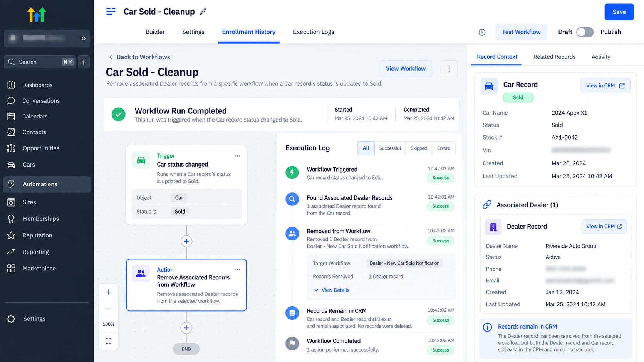The width and height of the screenshot is (644, 362).
Task: Zoom in the workflow canvas
Action: pyautogui.click(x=109, y=292)
